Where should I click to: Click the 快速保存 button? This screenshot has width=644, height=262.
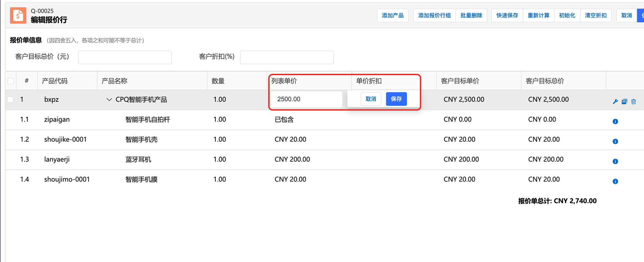click(x=507, y=15)
